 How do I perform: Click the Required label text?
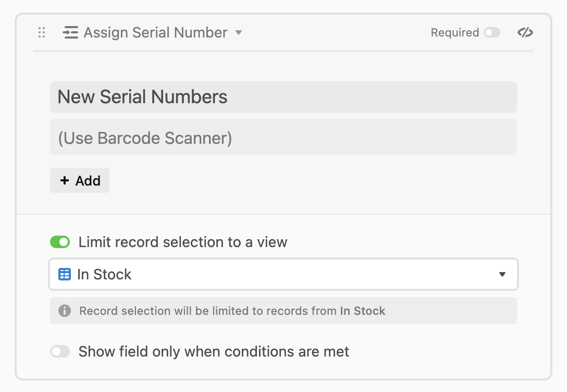click(x=454, y=32)
